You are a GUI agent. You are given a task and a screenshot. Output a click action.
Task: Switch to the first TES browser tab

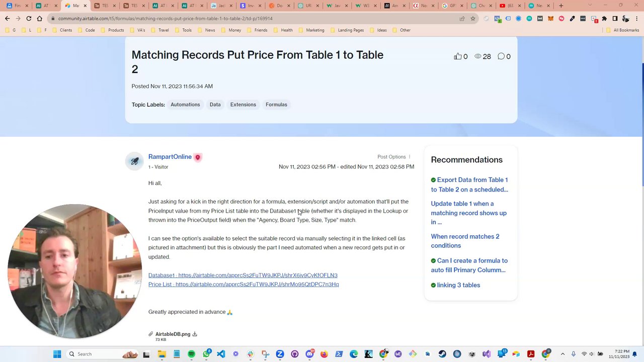(104, 6)
